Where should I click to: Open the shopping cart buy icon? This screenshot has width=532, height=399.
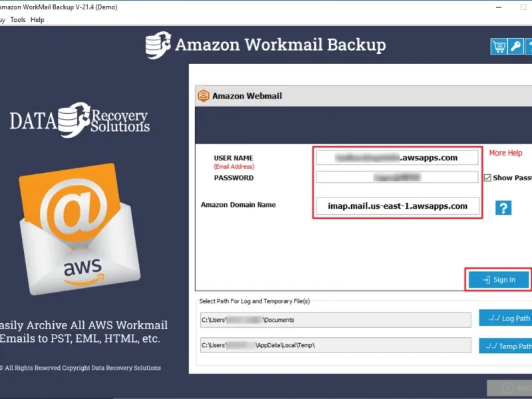click(498, 47)
